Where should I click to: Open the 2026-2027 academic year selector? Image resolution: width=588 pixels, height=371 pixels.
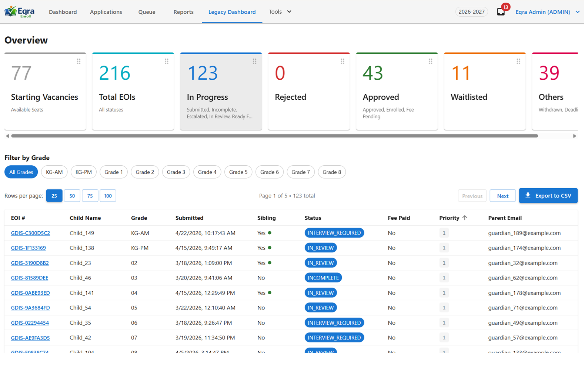pos(471,12)
